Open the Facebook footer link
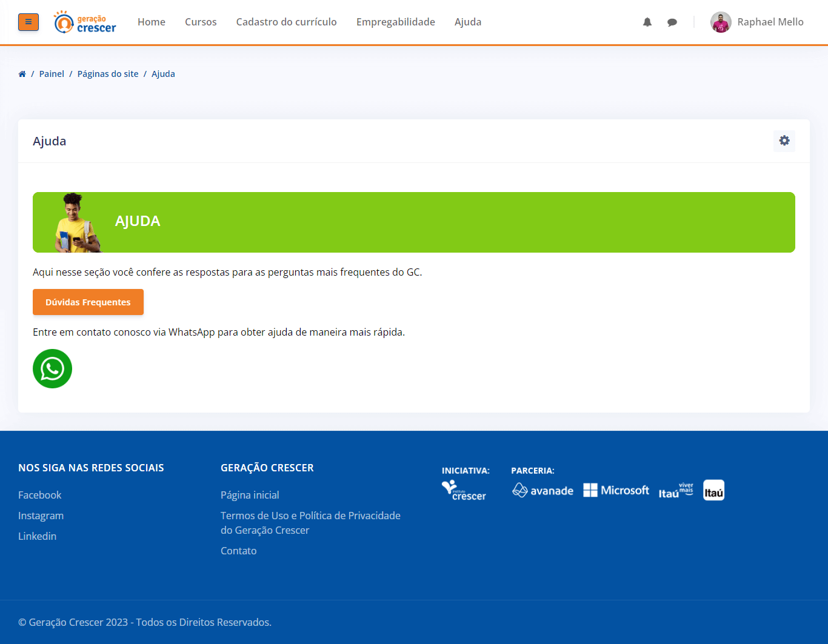828x644 pixels. click(x=40, y=495)
